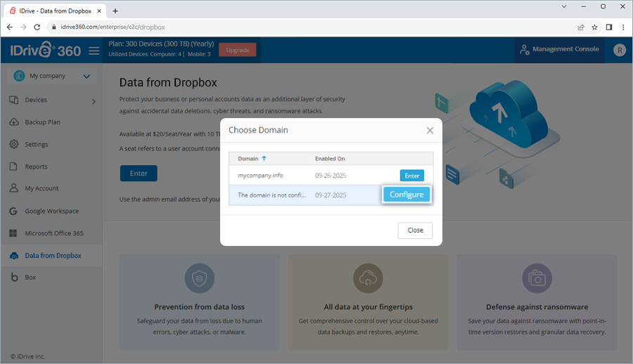This screenshot has width=633, height=364.
Task: Select the date 09-27-2025 cell
Action: point(331,195)
